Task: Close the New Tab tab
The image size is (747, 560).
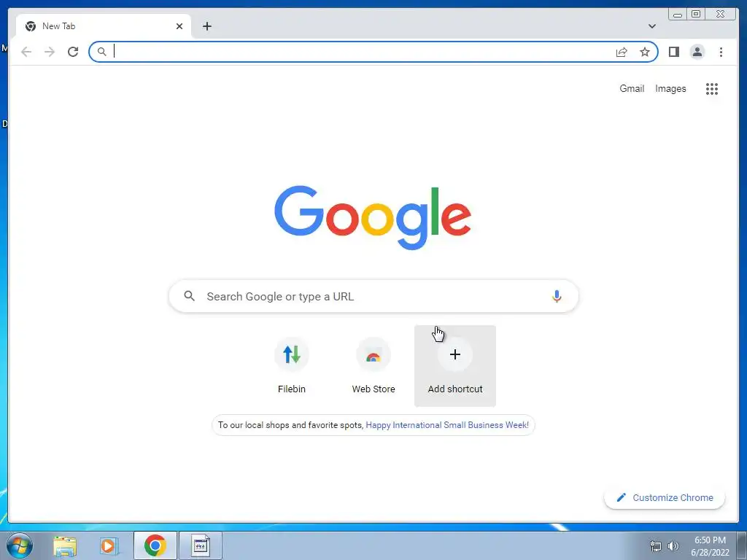Action: point(179,26)
